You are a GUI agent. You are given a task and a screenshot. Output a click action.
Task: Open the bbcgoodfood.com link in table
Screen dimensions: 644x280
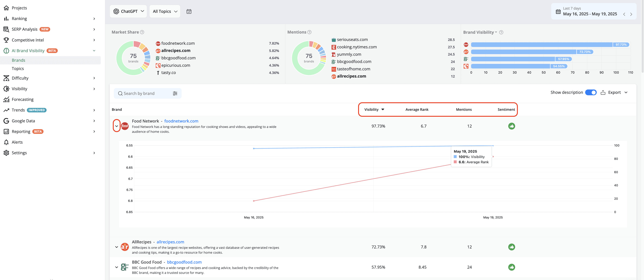[184, 262]
